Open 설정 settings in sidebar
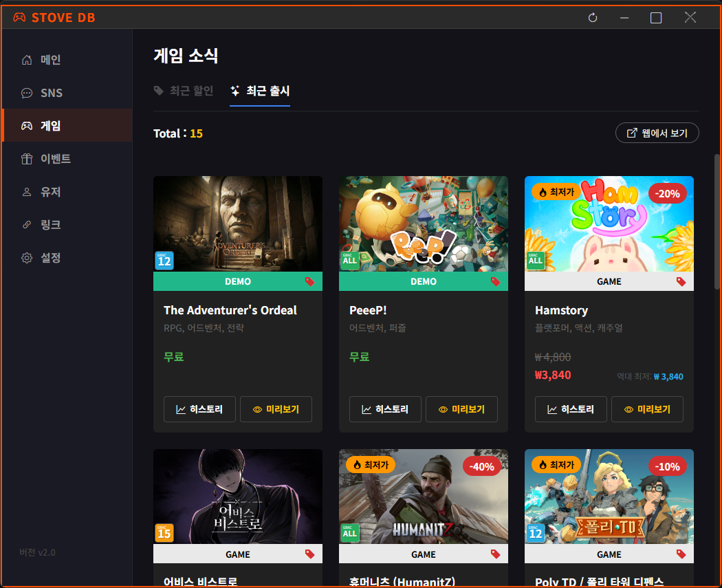 50,258
